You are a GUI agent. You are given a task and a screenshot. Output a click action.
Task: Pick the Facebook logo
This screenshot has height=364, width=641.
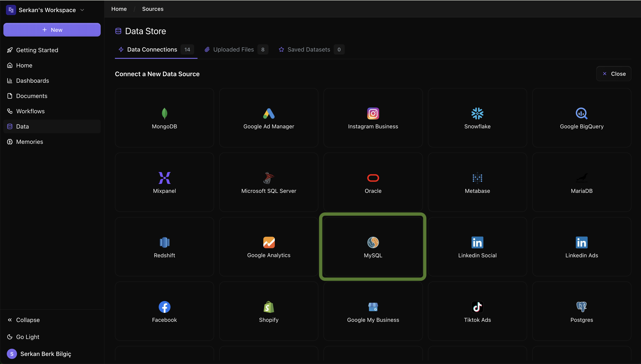164,307
